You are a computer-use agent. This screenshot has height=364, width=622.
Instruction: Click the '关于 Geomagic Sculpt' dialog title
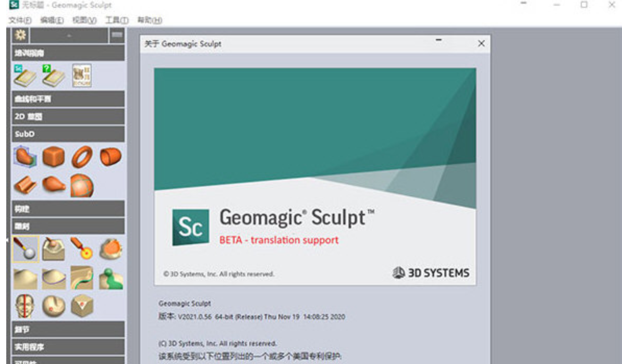point(183,44)
